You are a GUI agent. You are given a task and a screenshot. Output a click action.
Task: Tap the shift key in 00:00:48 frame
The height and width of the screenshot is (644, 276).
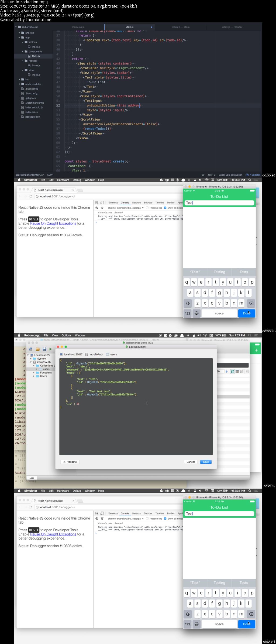coord(188,303)
